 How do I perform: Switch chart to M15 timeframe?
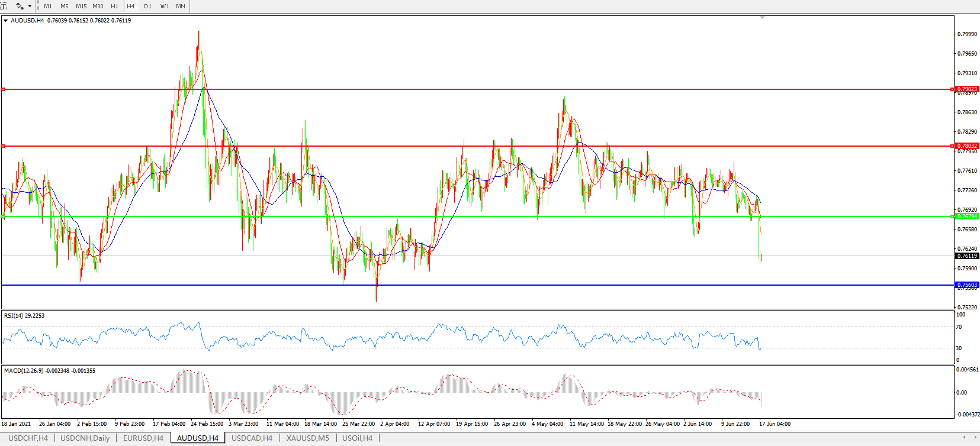point(81,7)
